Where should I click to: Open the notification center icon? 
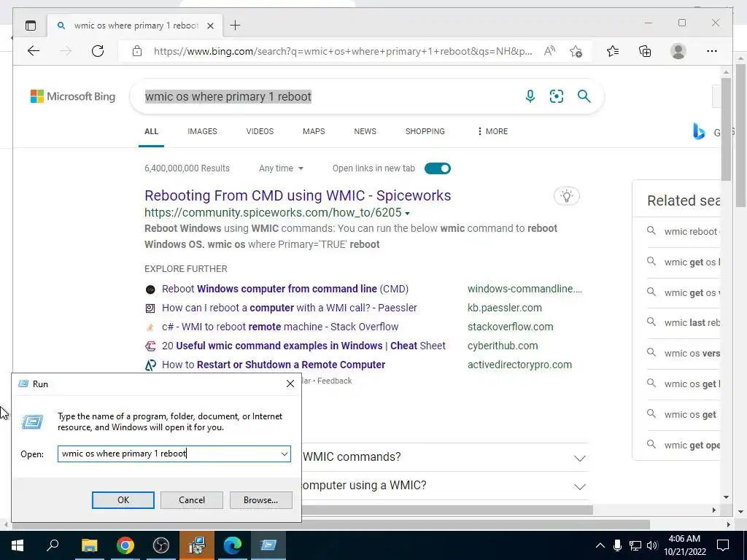tap(723, 545)
